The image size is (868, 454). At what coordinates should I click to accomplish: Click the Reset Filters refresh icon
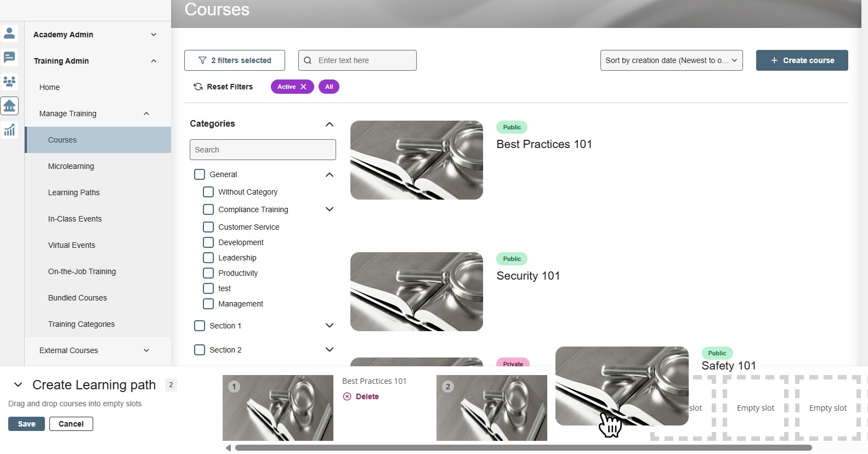pyautogui.click(x=198, y=87)
